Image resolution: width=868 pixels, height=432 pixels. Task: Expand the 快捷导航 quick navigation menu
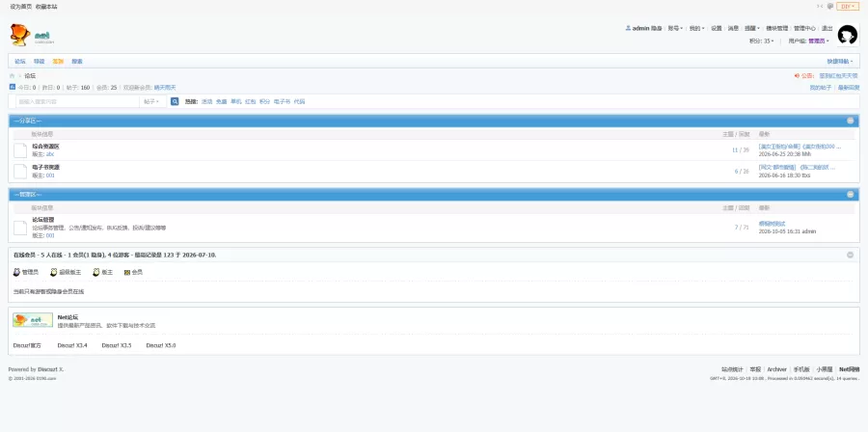(x=840, y=62)
